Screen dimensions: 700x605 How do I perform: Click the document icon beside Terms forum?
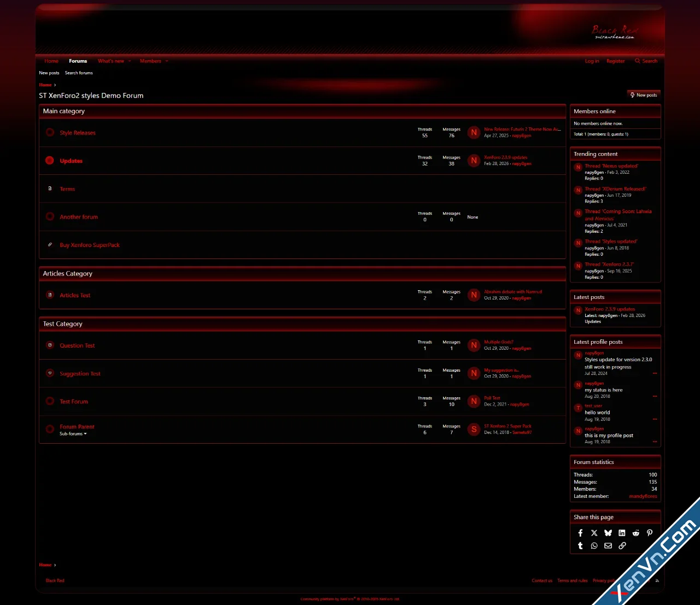pyautogui.click(x=50, y=189)
